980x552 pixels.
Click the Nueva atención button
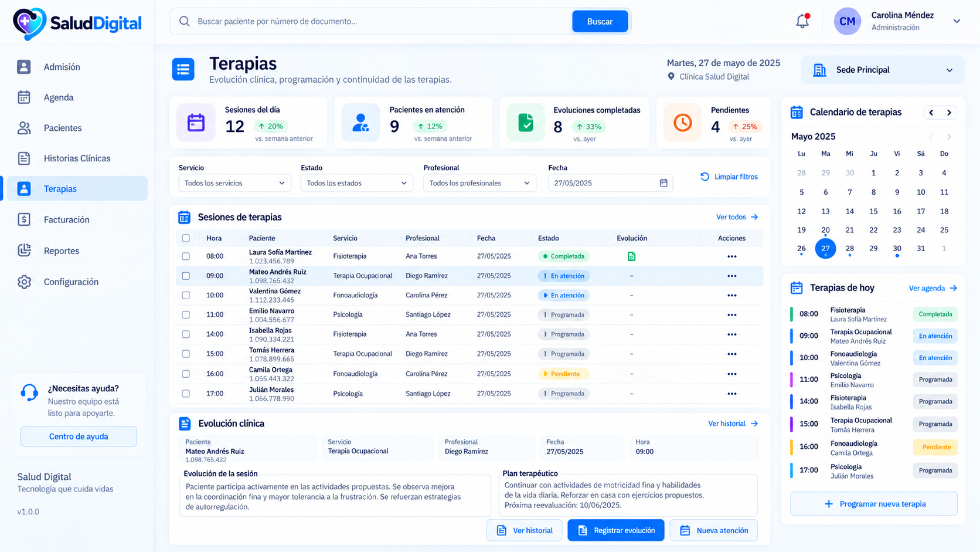[x=713, y=530]
